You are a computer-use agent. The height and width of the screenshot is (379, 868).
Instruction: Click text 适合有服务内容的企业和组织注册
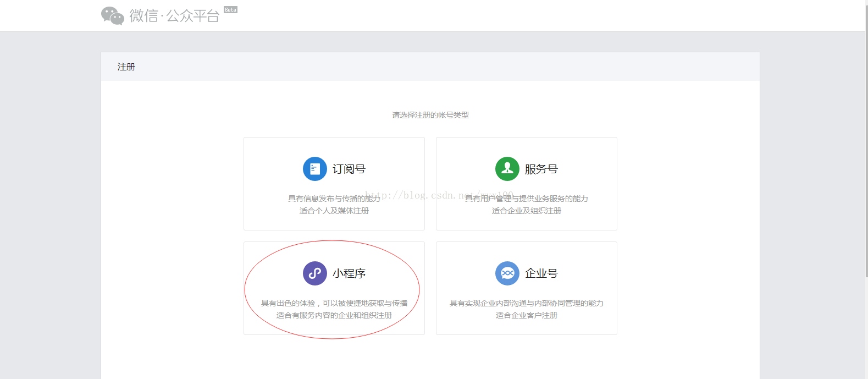[334, 315]
